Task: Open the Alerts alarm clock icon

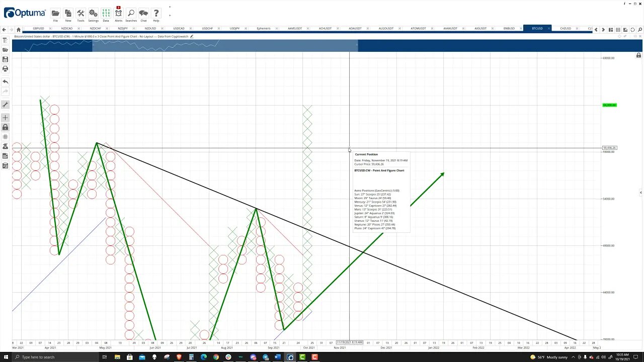Action: pos(118,14)
